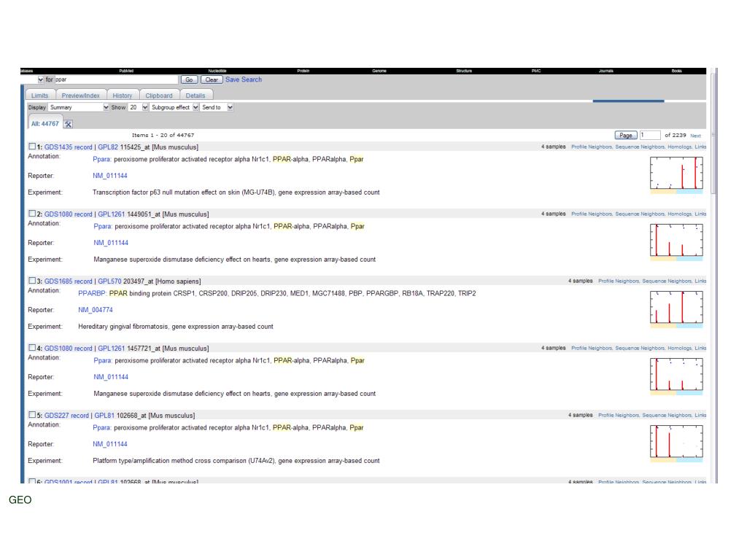Image resolution: width=747 pixels, height=560 pixels.
Task: Open the GDS1435 record link
Action: click(x=68, y=147)
